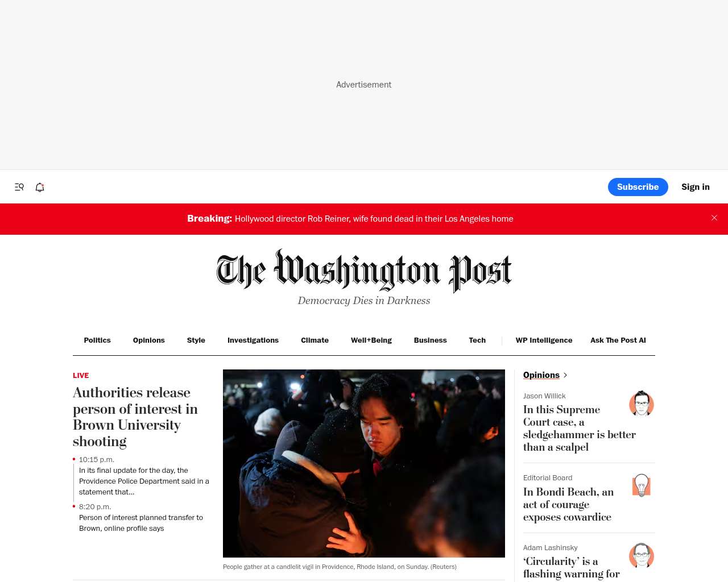Open the sections menu and search icon
Screen dimensions: 728x582
pyautogui.click(x=19, y=187)
